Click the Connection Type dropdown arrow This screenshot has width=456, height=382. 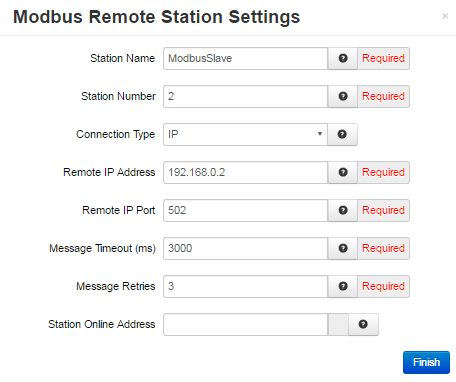click(x=320, y=134)
